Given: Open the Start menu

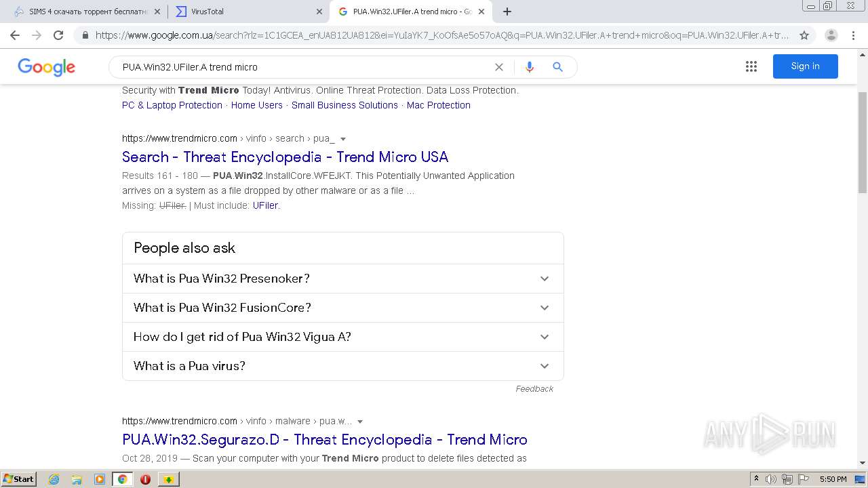Looking at the screenshot, I should [18, 479].
